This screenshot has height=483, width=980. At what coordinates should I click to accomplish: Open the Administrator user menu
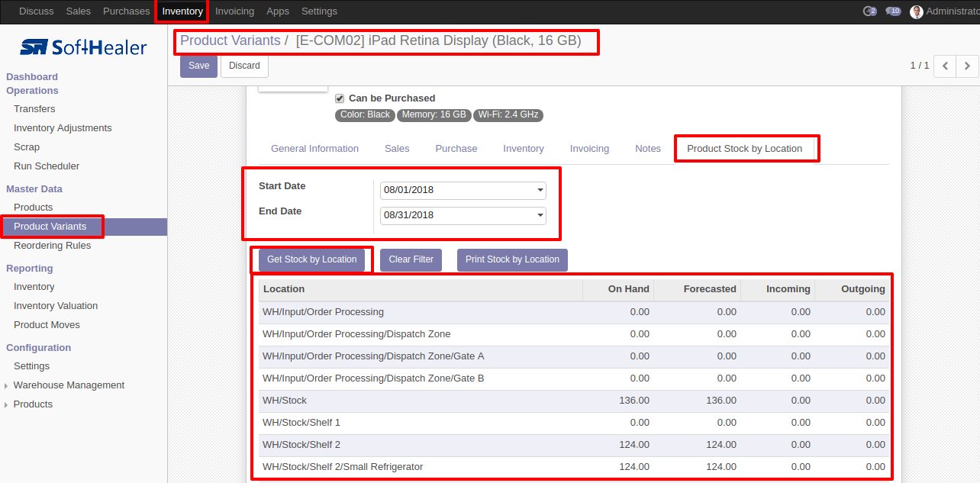click(x=944, y=11)
